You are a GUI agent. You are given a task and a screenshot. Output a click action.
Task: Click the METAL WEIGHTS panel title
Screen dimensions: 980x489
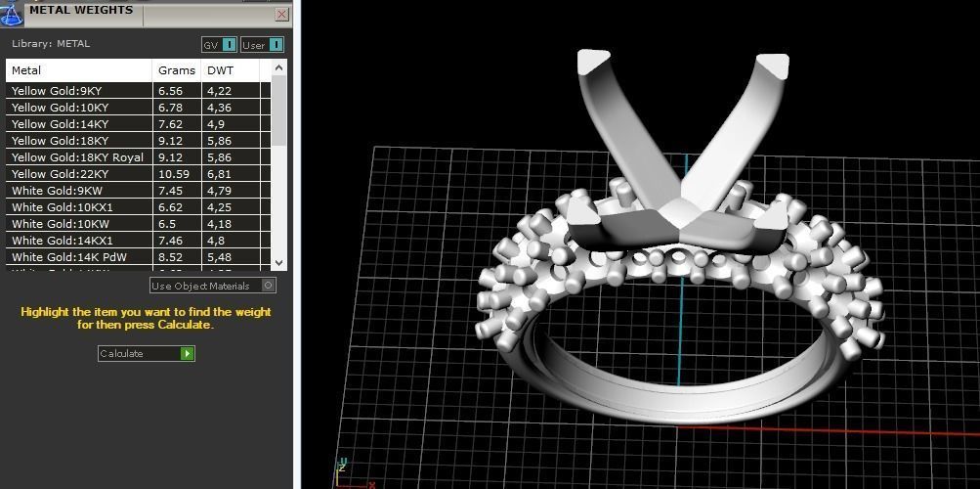(81, 10)
